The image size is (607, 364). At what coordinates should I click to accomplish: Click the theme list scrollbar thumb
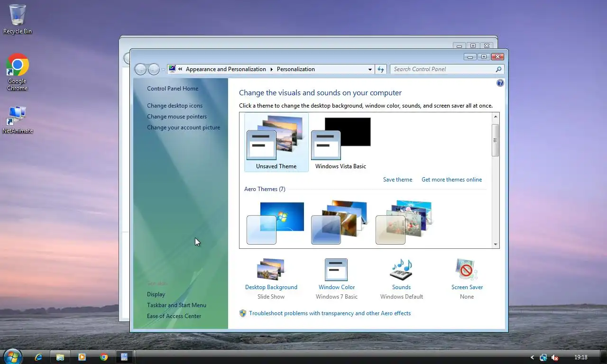(496, 140)
